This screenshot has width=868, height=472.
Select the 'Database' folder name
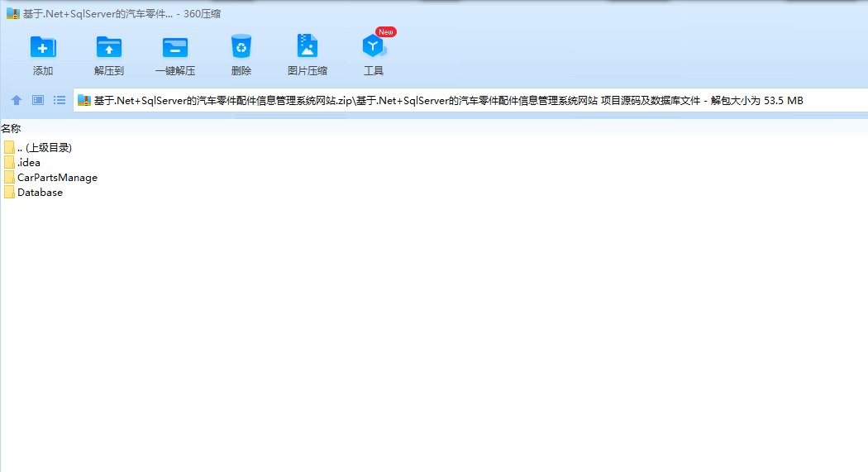click(40, 192)
